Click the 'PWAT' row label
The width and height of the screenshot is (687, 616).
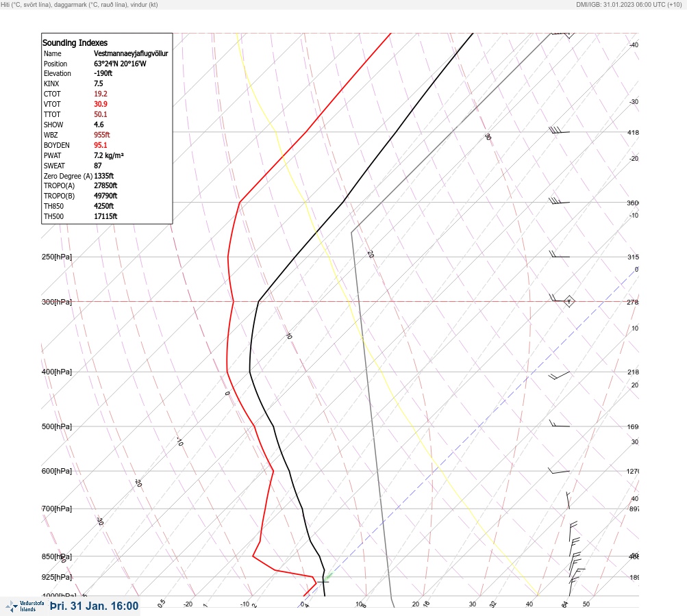(52, 155)
